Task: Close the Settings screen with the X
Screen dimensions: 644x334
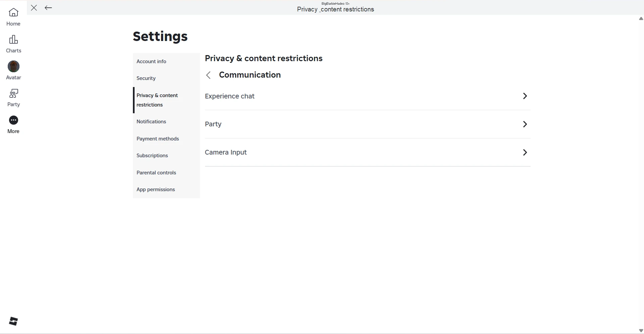Action: (34, 8)
